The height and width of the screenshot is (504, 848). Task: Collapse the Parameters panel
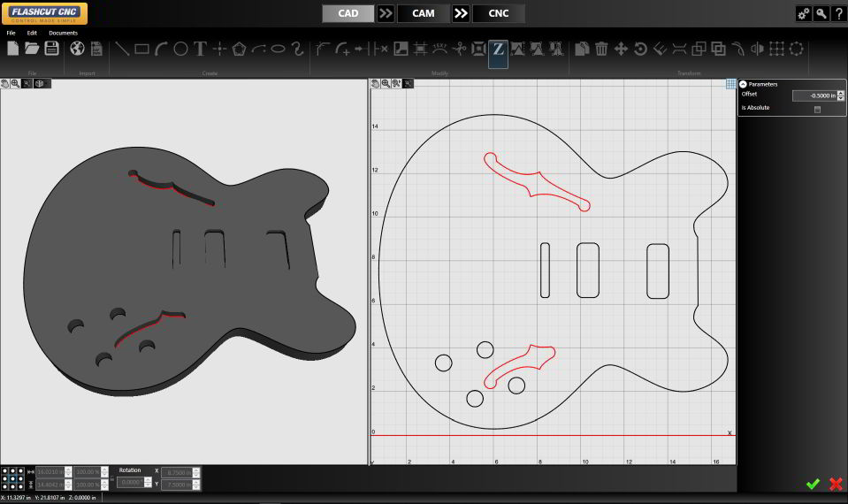[743, 84]
